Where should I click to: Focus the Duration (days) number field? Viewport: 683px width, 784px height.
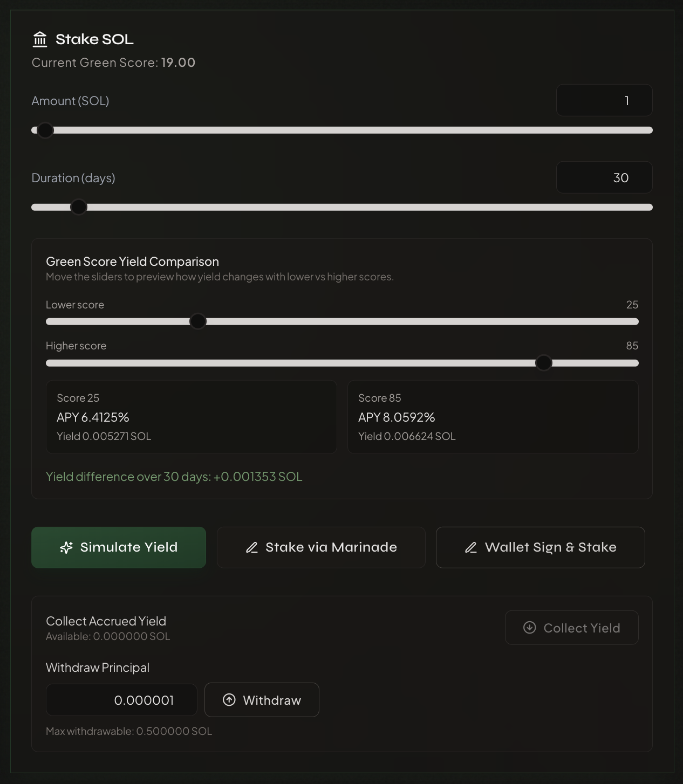point(604,177)
